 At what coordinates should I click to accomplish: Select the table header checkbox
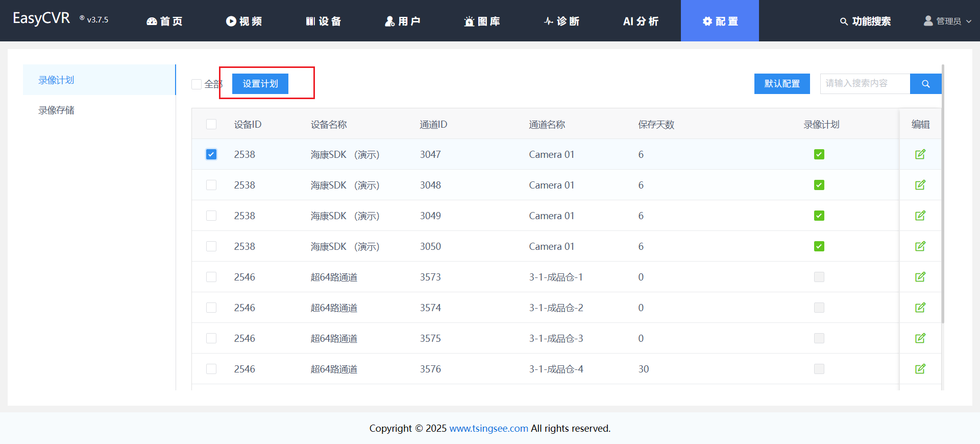point(211,124)
